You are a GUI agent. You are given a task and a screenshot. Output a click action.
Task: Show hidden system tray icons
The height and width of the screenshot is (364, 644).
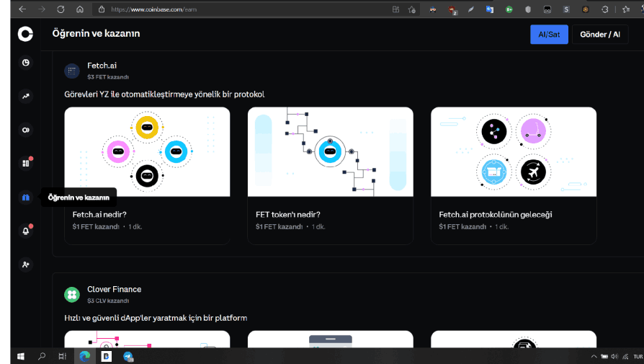(594, 356)
